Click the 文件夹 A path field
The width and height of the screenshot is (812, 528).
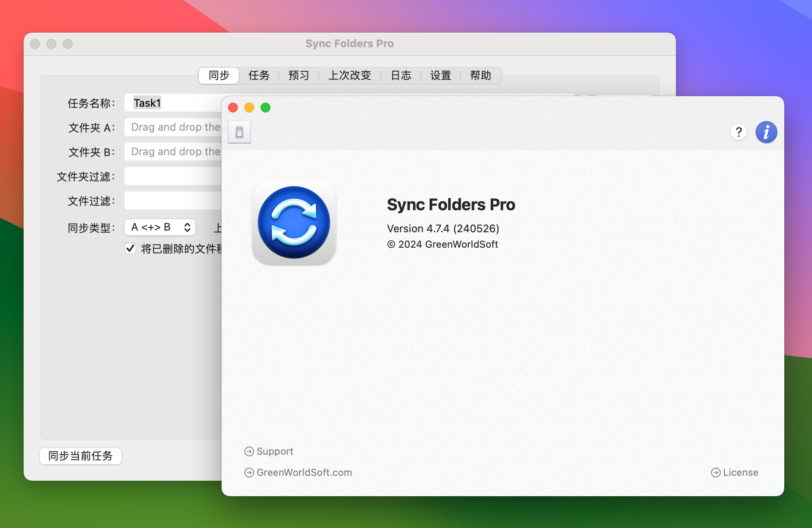[x=173, y=127]
